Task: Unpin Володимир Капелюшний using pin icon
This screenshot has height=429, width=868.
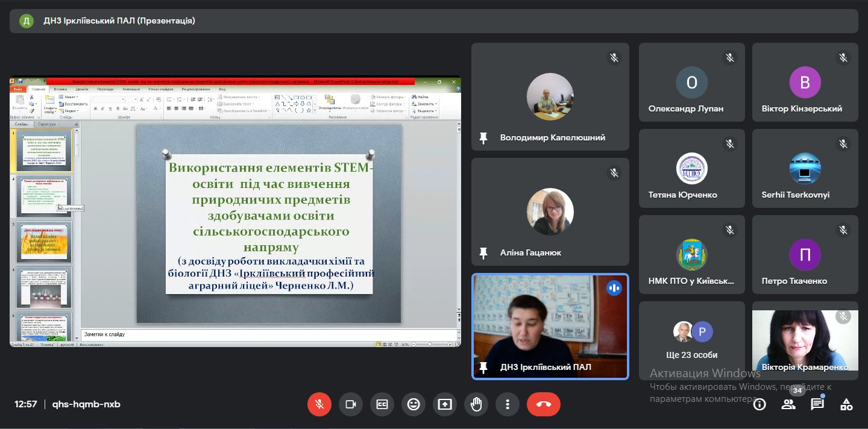Action: [x=483, y=138]
